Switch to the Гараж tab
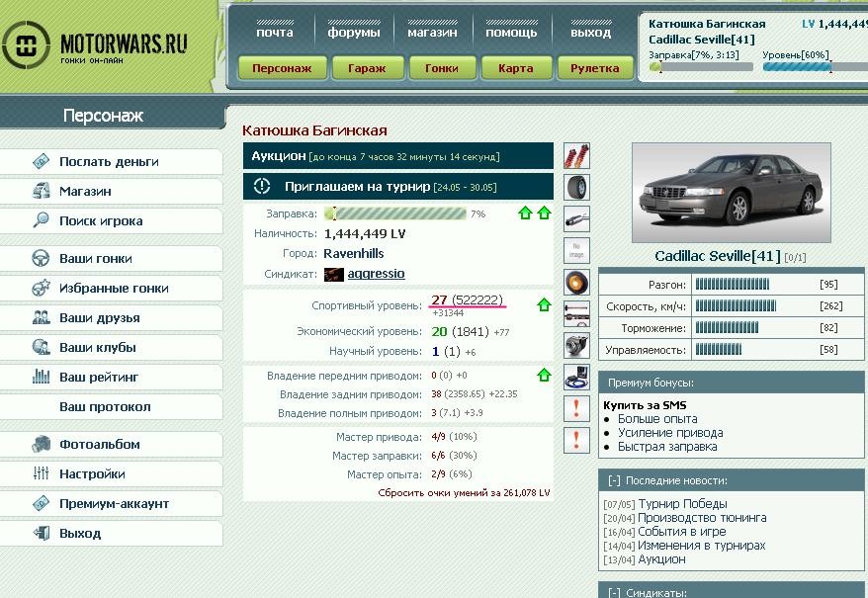This screenshot has width=868, height=598. click(367, 68)
